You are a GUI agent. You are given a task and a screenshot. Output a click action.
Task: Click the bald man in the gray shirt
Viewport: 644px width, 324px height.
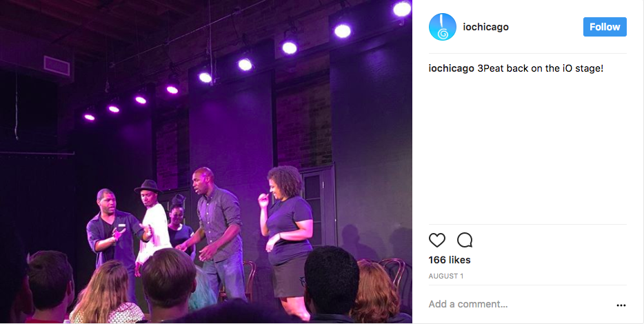pos(217,230)
